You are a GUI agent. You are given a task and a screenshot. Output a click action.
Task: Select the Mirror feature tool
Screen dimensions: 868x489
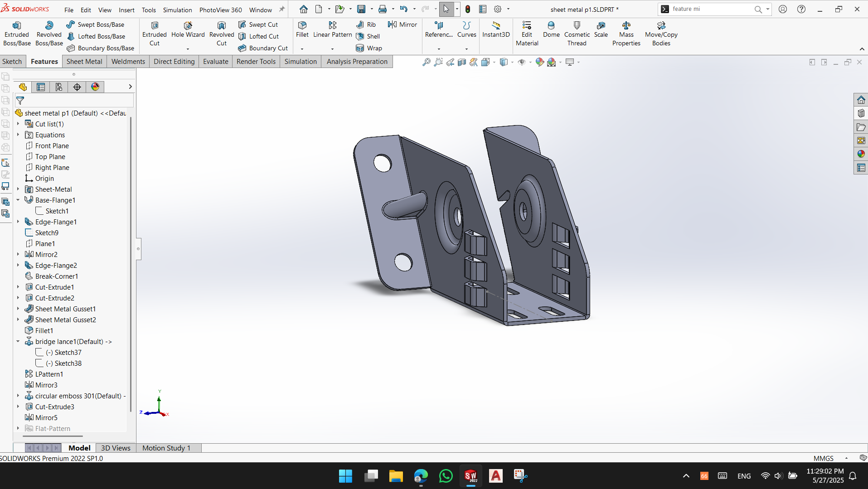click(402, 24)
